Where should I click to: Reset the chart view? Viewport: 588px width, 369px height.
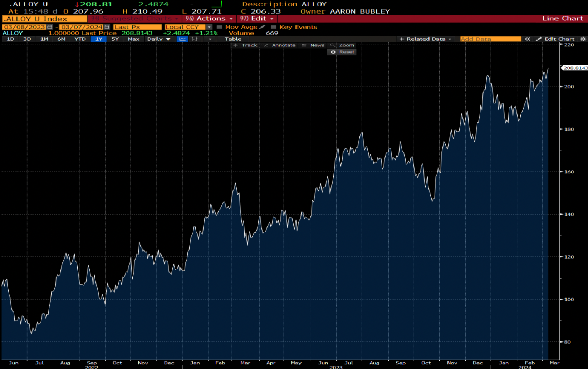[342, 52]
